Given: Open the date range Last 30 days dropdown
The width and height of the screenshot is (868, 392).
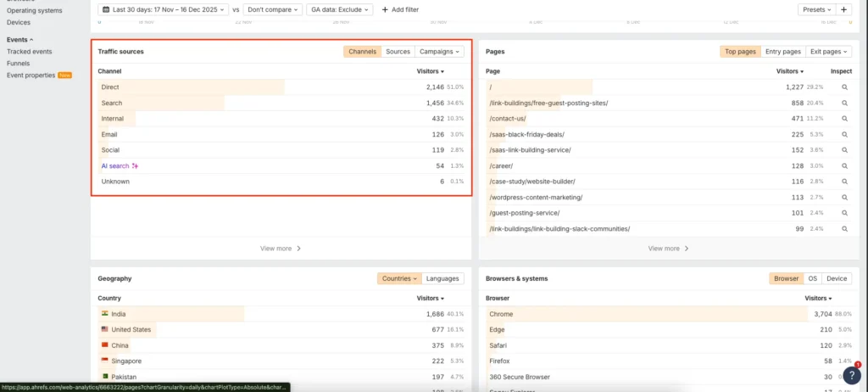Looking at the screenshot, I should pyautogui.click(x=163, y=9).
